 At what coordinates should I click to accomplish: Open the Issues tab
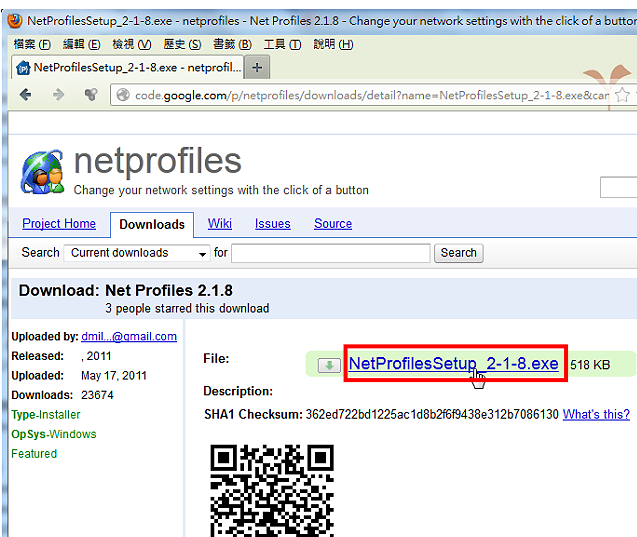tap(273, 223)
